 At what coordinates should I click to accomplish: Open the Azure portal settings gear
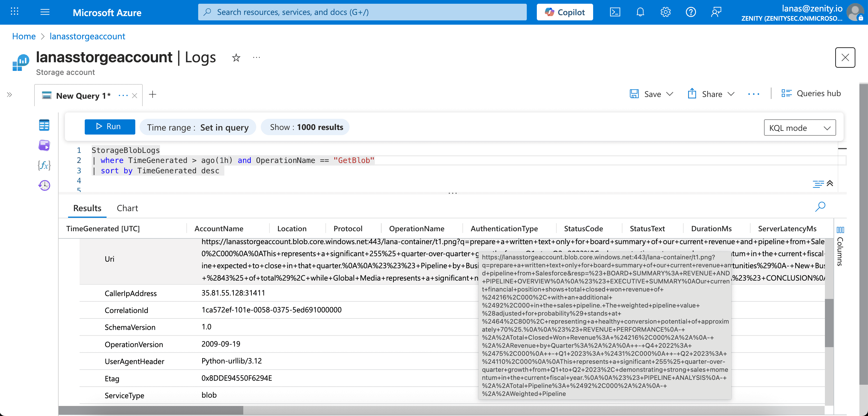pyautogui.click(x=666, y=12)
